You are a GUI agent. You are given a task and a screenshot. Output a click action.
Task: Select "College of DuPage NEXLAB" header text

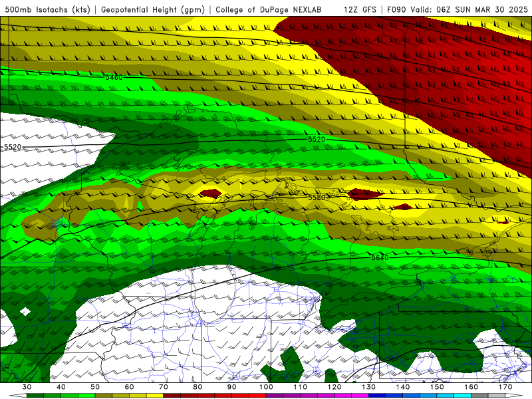tap(269, 9)
